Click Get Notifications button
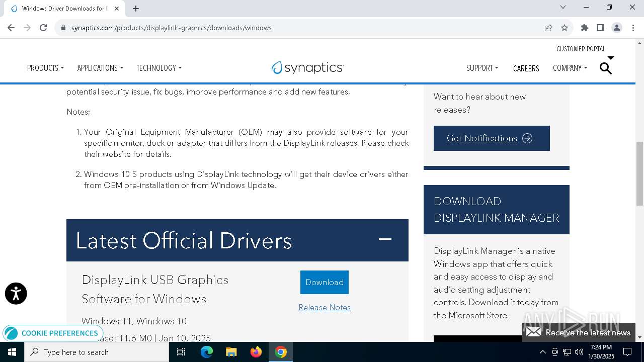This screenshot has width=644, height=362. [x=492, y=138]
